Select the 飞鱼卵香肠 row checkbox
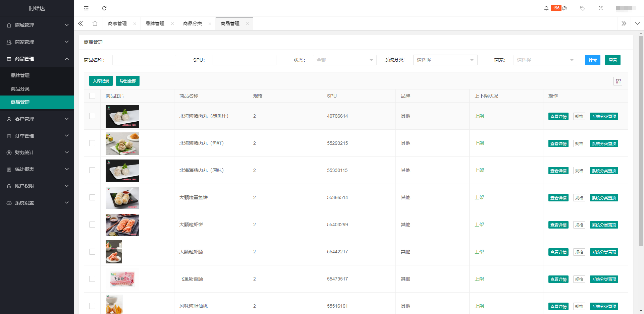The height and width of the screenshot is (314, 644). coord(92,279)
